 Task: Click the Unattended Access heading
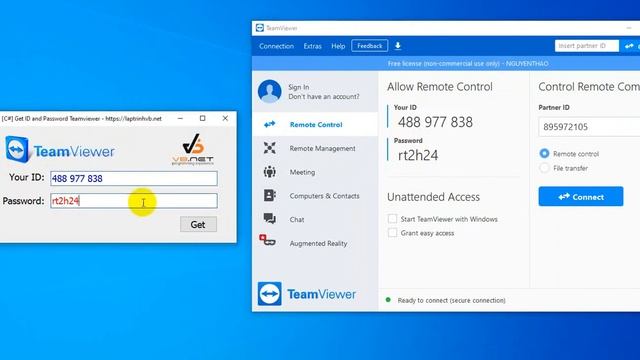[x=433, y=197]
